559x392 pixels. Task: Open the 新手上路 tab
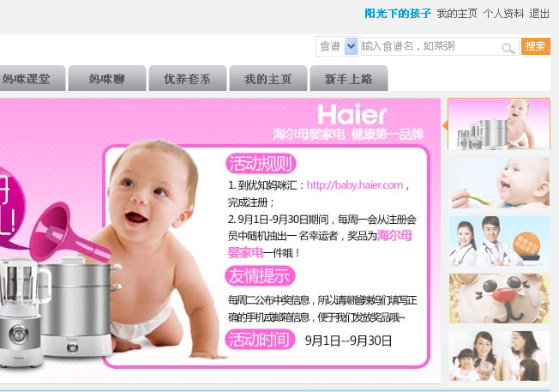[x=349, y=78]
